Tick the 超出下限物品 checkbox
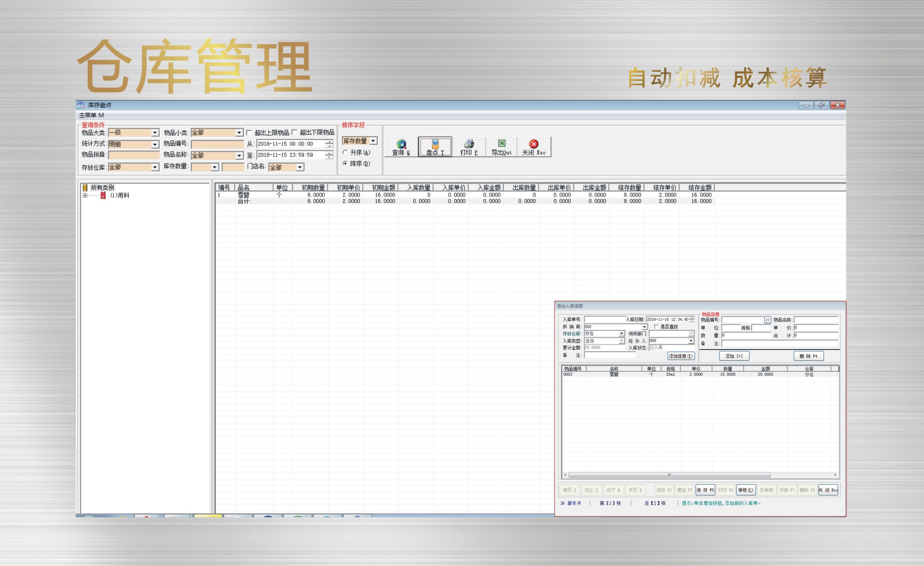Image resolution: width=924 pixels, height=566 pixels. coord(295,132)
